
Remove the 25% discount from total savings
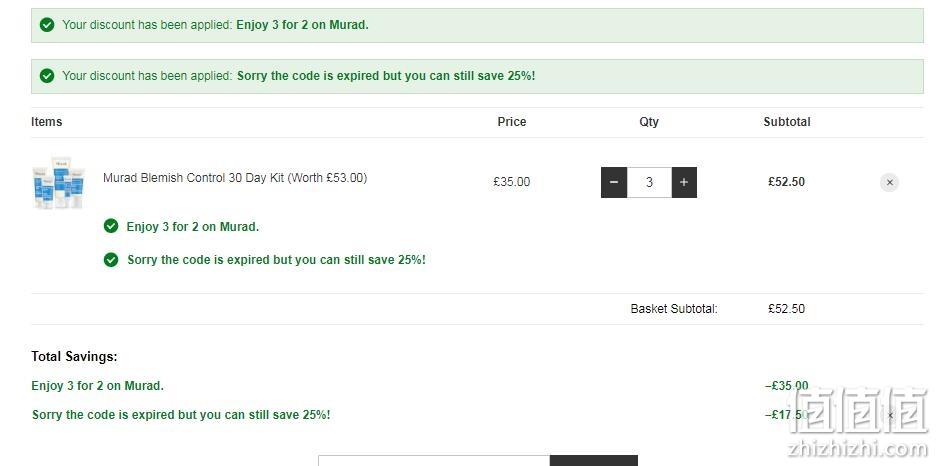890,415
